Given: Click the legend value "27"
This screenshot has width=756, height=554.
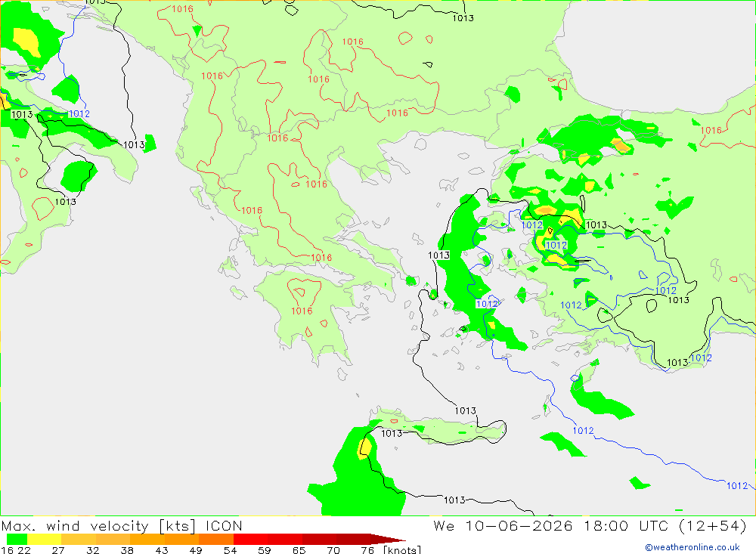Looking at the screenshot, I should [58, 550].
